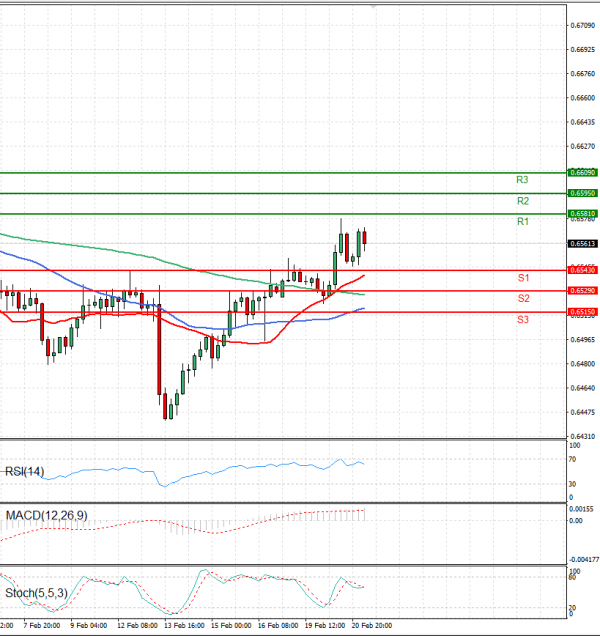Click the 0.66925 price axis value
Image resolution: width=600 pixels, height=636 pixels.
(x=583, y=50)
